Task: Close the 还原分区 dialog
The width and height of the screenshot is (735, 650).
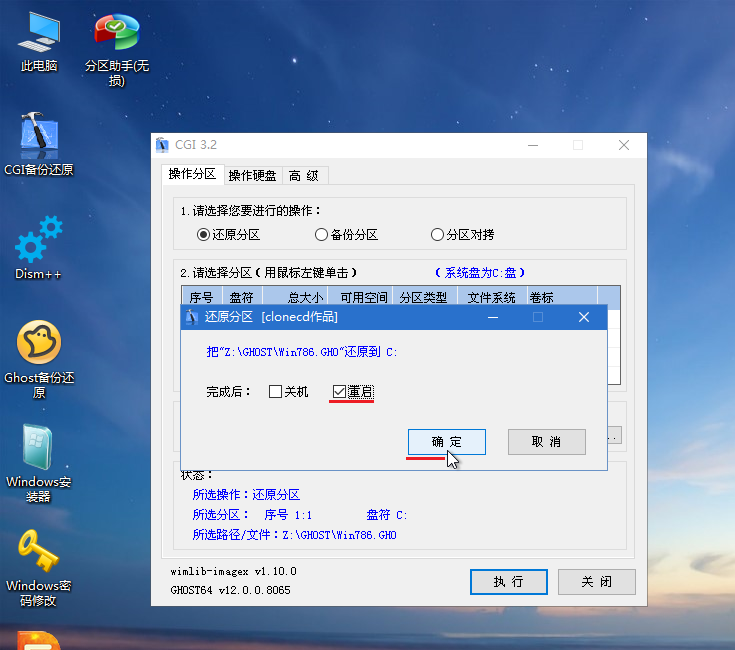Action: pos(584,317)
